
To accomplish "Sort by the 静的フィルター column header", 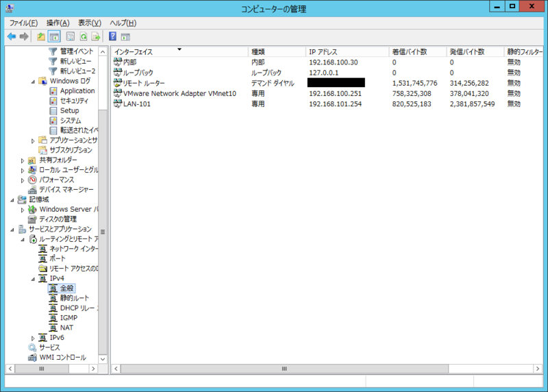I will tap(524, 52).
